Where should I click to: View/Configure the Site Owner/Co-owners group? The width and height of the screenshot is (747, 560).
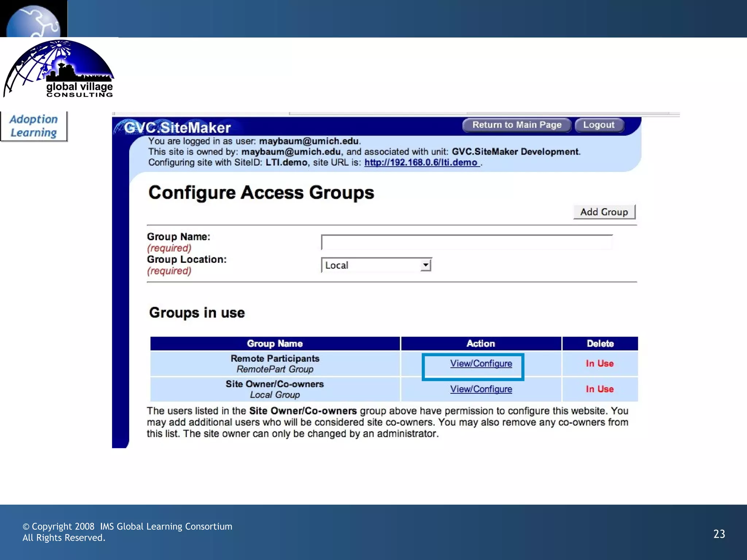481,389
